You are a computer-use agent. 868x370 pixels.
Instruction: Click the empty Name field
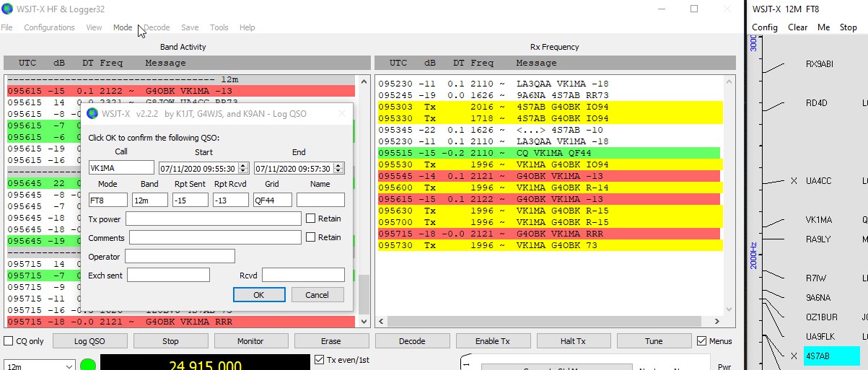tap(320, 200)
